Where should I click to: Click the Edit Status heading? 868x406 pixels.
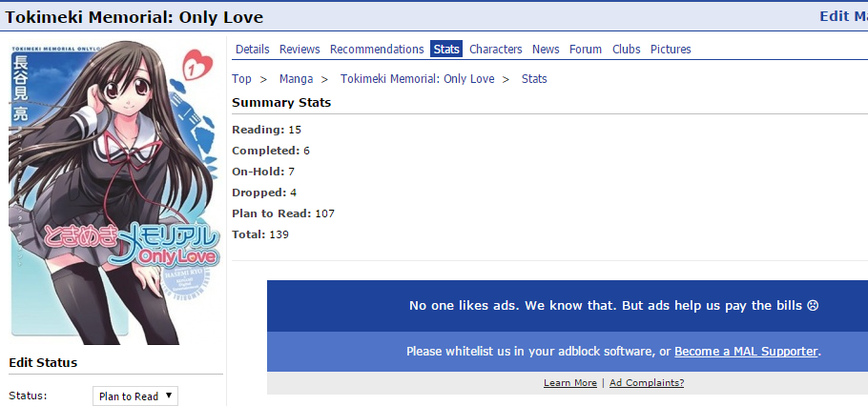(x=43, y=363)
